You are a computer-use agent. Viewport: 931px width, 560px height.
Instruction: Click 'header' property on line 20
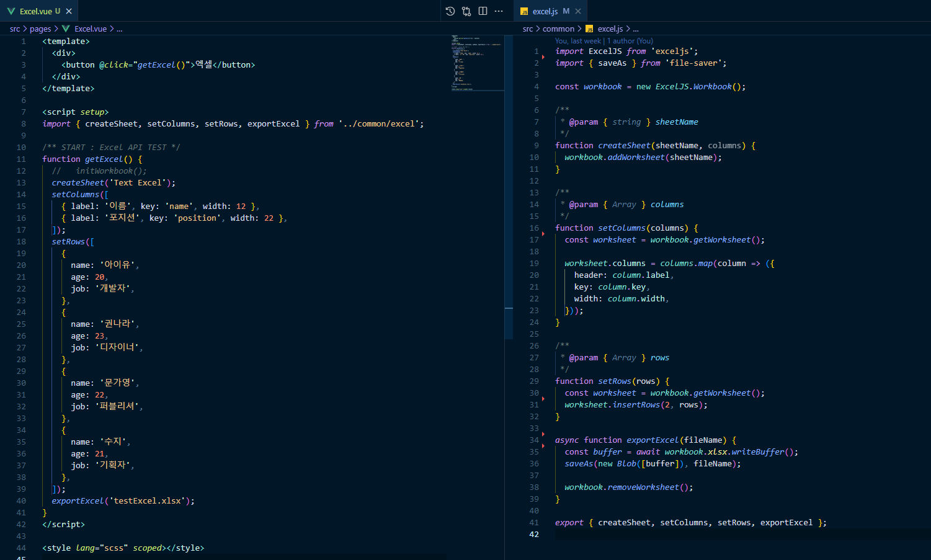588,275
